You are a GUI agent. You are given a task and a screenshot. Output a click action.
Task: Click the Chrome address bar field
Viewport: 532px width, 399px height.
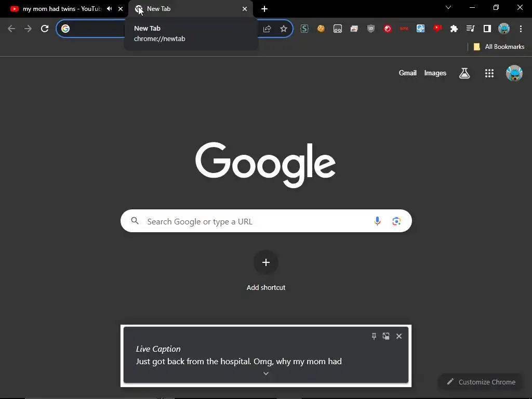tap(175, 29)
